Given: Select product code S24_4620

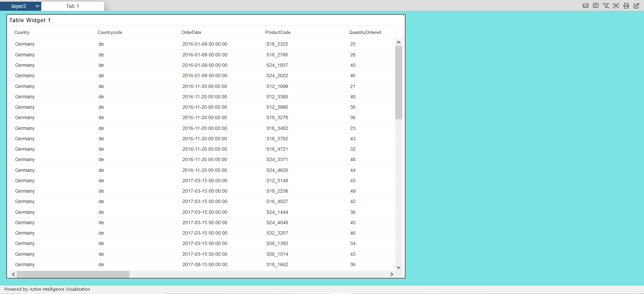Looking at the screenshot, I should pos(277,170).
